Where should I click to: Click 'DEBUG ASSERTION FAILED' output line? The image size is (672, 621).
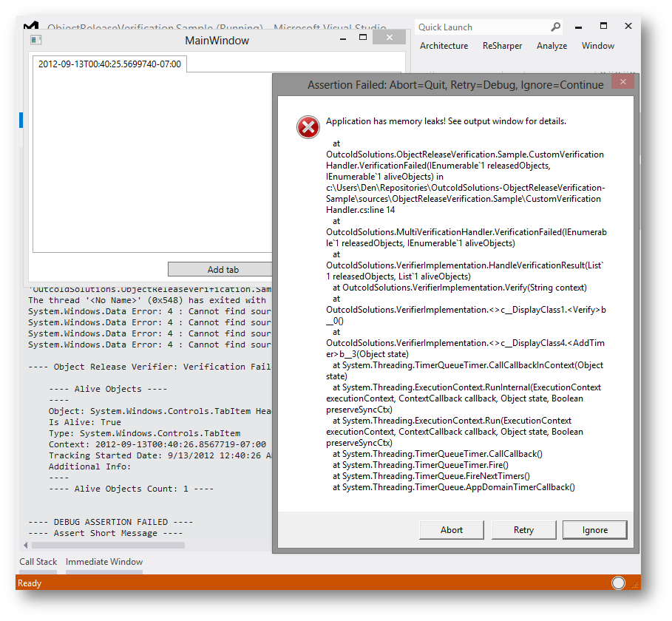point(111,522)
